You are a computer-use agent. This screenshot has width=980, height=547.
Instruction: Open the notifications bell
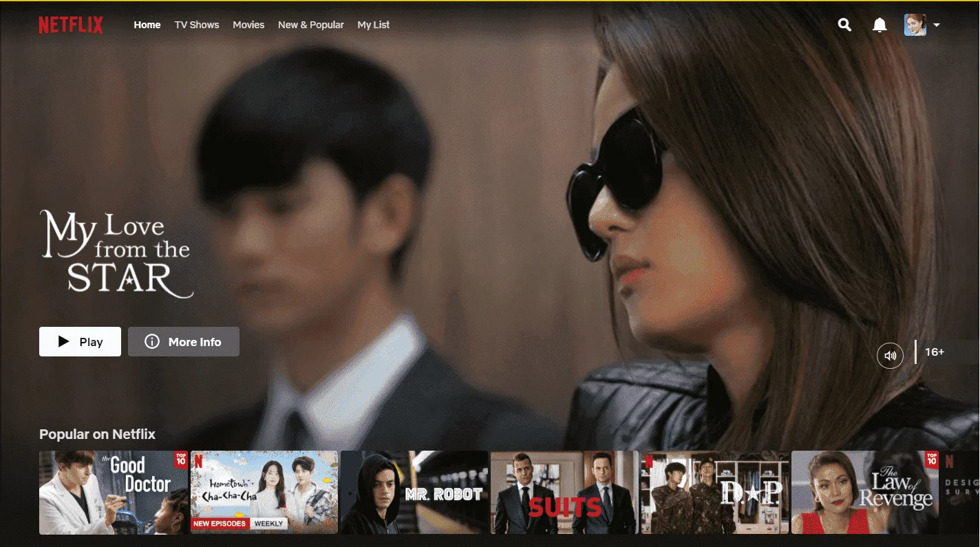point(880,25)
